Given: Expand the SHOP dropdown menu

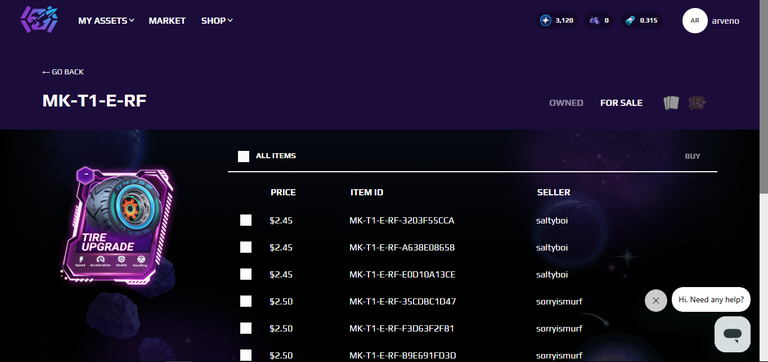Looking at the screenshot, I should (x=216, y=21).
